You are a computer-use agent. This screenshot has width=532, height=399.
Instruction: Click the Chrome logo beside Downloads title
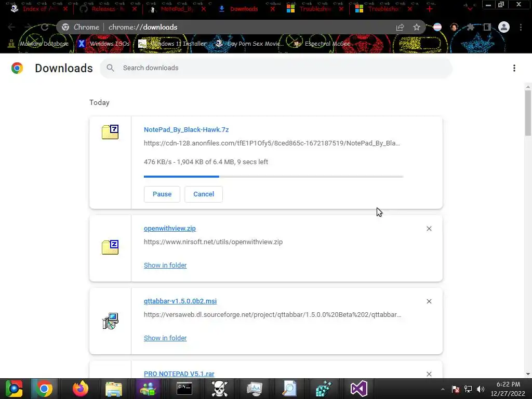[x=17, y=68]
